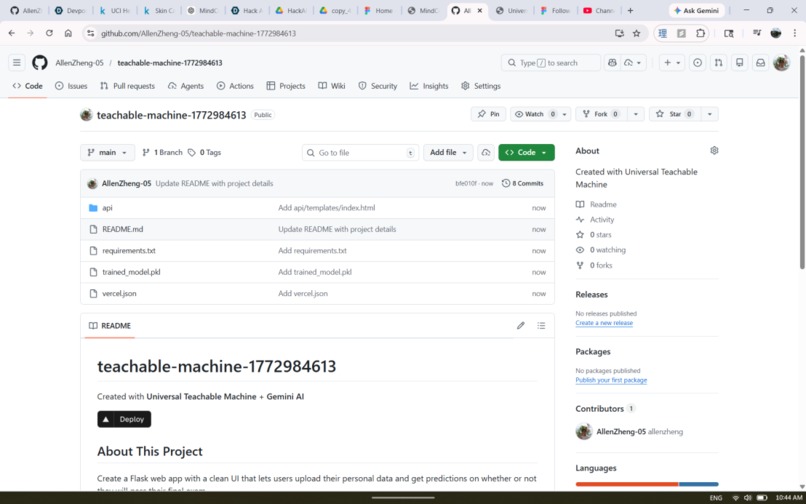Watch the repository
Viewport: 806px width, 504px height.
pos(534,114)
